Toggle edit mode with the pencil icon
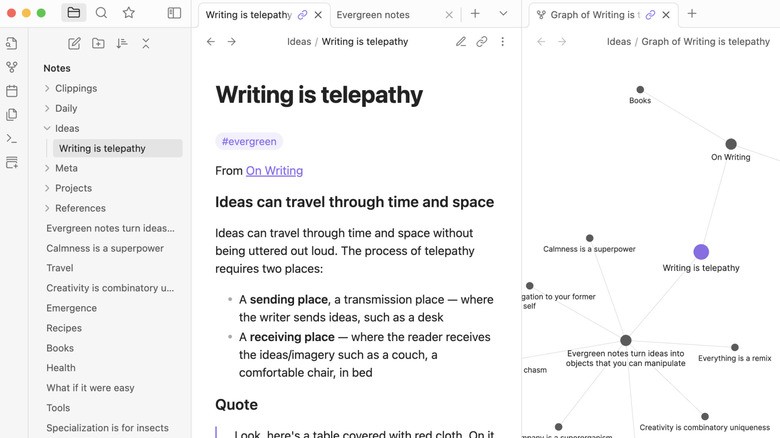Image resolution: width=780 pixels, height=438 pixels. pyautogui.click(x=461, y=42)
